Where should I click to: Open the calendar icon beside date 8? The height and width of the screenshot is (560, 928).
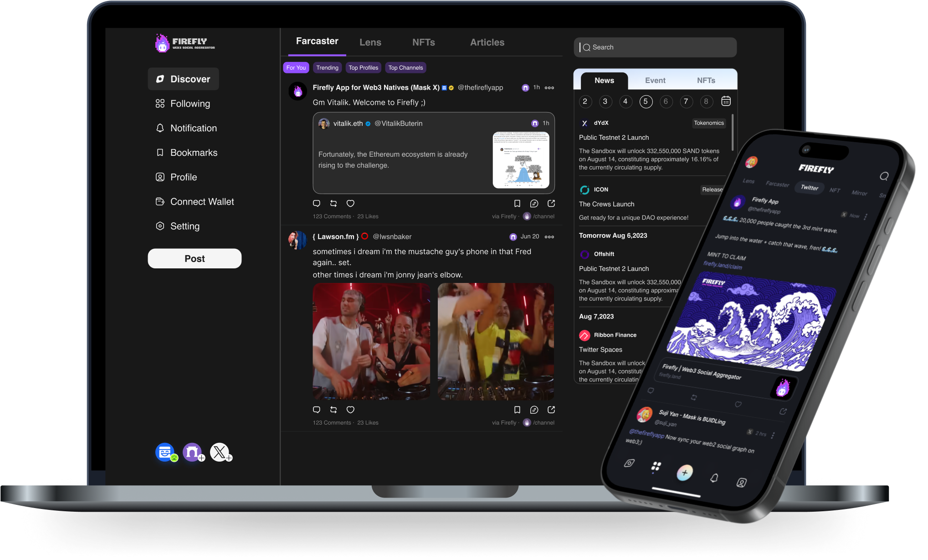[726, 101]
